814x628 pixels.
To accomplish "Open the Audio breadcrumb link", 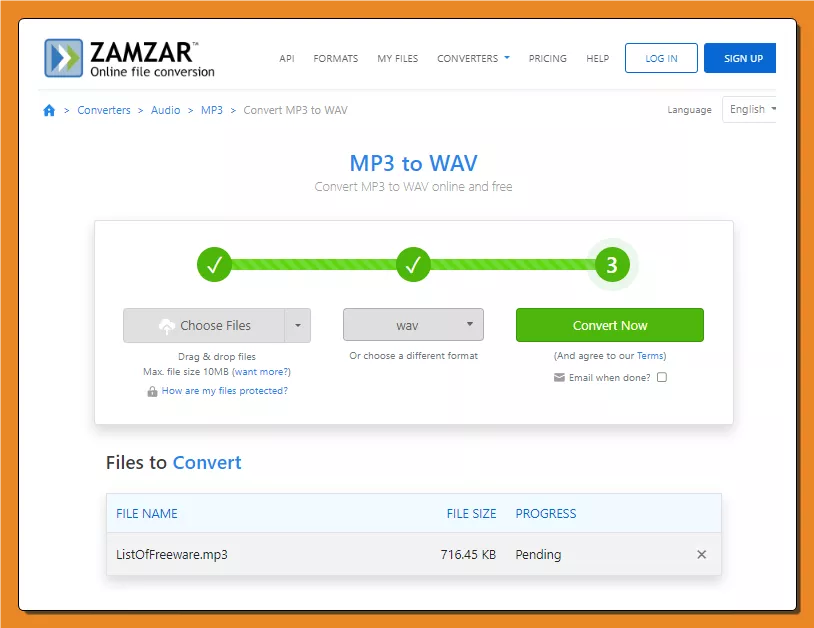I will (x=166, y=110).
